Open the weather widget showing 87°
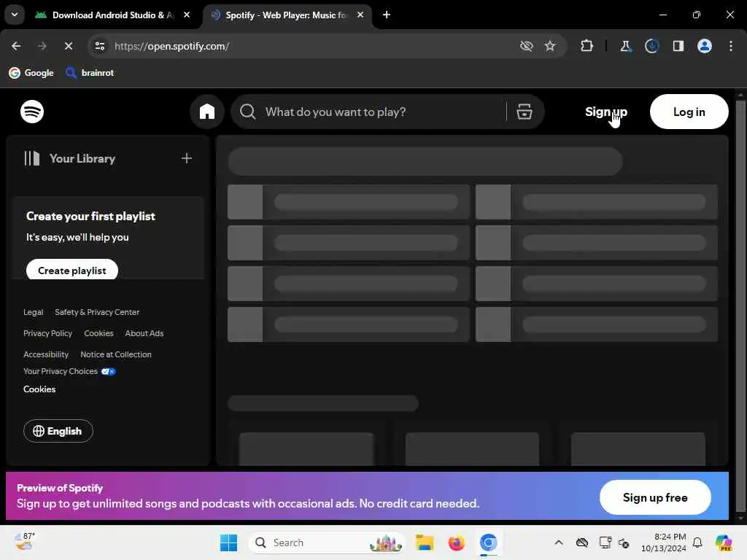 pos(24,542)
